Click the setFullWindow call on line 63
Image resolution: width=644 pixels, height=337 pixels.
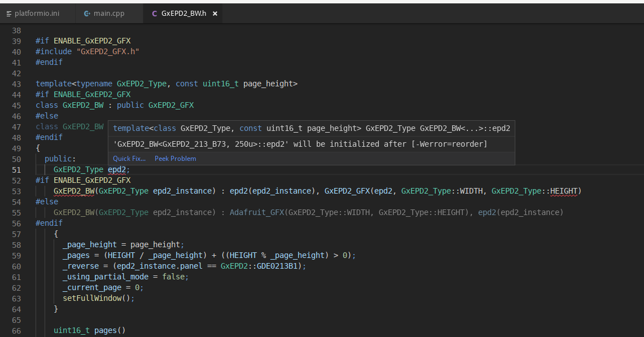pyautogui.click(x=96, y=299)
